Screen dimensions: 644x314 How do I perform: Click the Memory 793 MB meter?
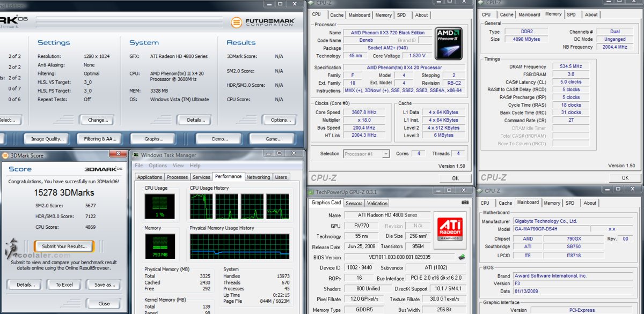click(159, 246)
